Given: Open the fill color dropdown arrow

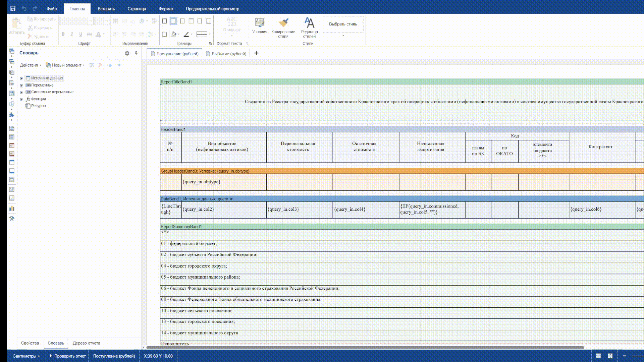Looking at the screenshot, I should coord(179,34).
